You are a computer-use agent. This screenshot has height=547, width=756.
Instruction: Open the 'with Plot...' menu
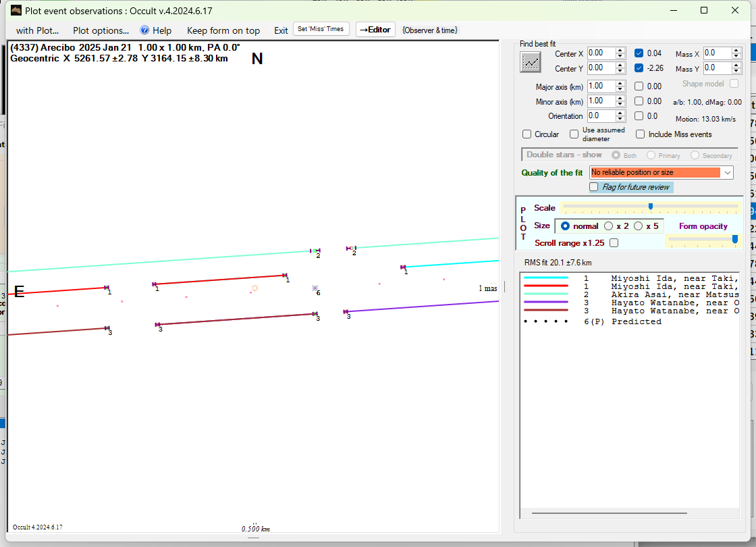click(x=37, y=30)
